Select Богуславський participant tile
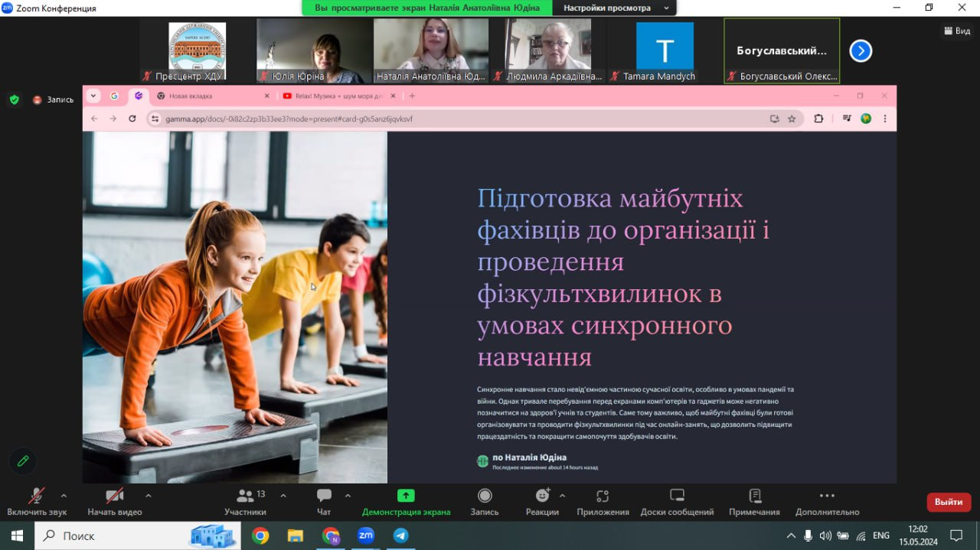The height and width of the screenshot is (550, 980). pos(782,50)
